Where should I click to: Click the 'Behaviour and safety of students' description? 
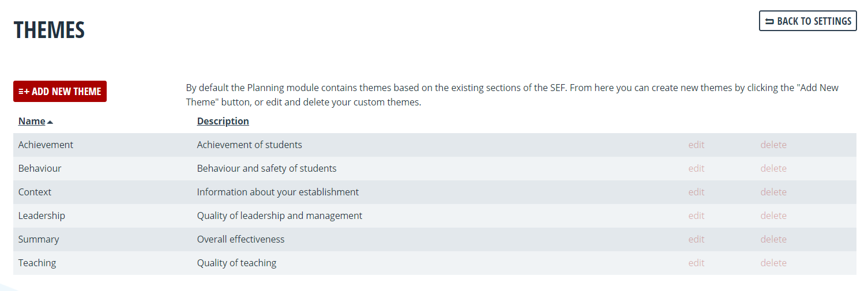[x=267, y=168]
